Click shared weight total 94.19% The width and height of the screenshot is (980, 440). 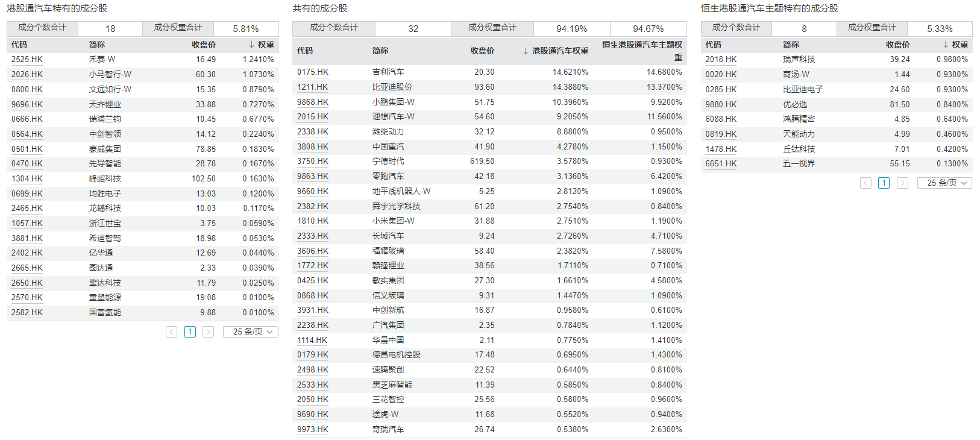(572, 29)
